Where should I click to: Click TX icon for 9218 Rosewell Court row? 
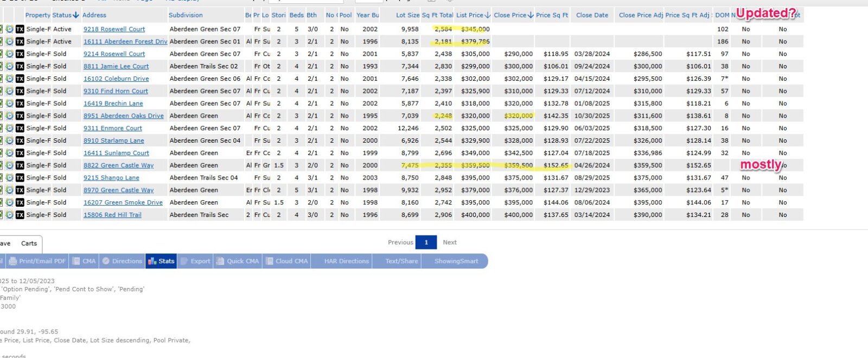pyautogui.click(x=20, y=29)
